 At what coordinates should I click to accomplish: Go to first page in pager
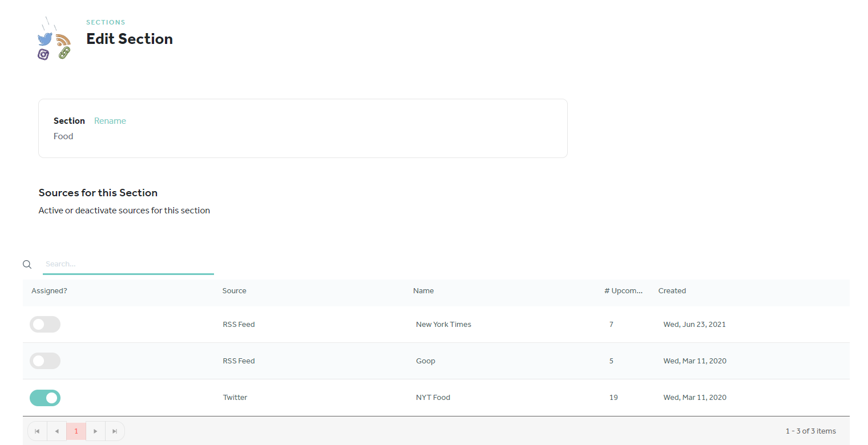click(37, 431)
